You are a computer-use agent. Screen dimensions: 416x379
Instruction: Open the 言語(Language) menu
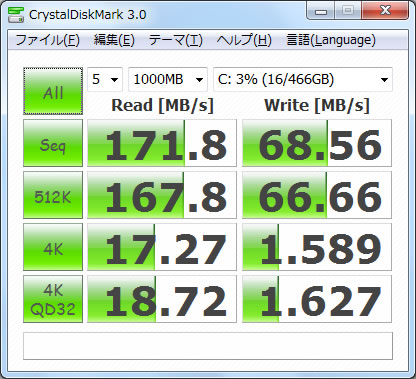click(x=331, y=40)
